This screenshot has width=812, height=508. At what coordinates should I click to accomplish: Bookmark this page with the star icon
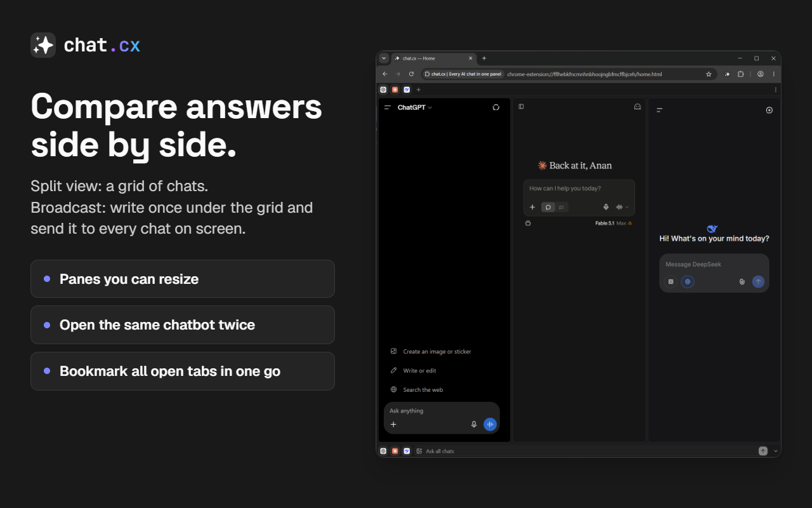tap(709, 74)
